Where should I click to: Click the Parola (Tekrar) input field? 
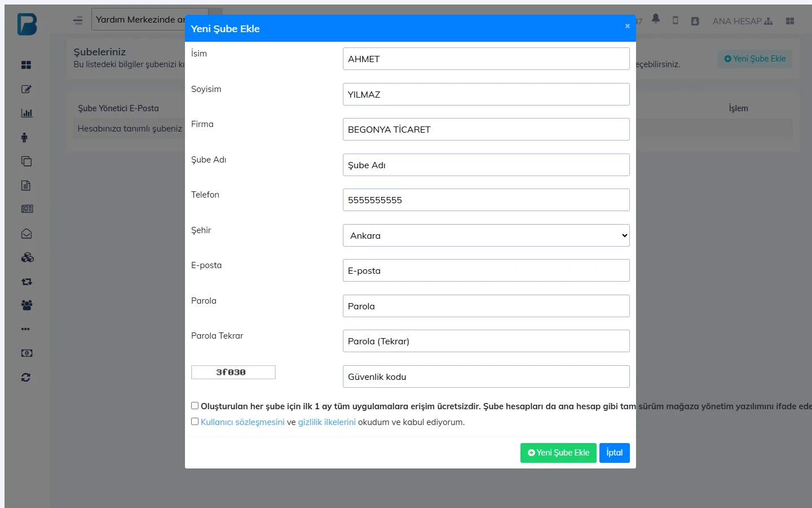coord(486,341)
